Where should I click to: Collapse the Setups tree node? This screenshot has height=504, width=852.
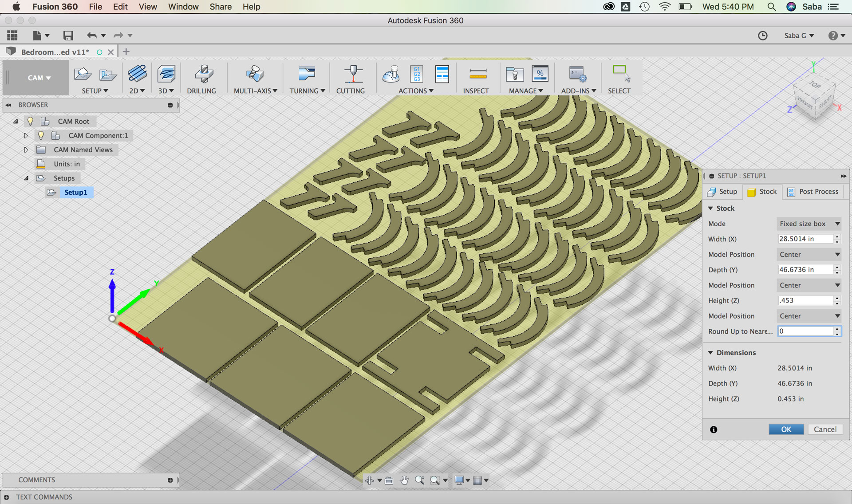(x=26, y=178)
